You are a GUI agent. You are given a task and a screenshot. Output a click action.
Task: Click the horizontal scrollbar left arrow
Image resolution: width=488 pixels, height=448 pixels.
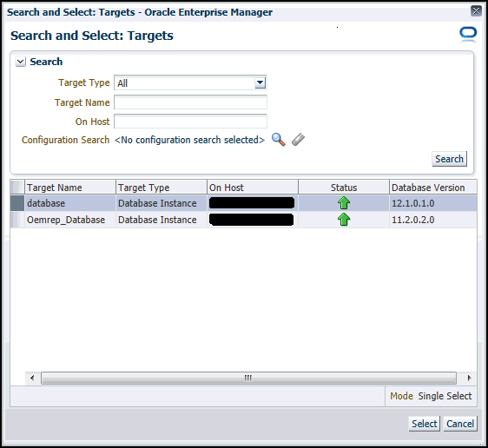(32, 378)
